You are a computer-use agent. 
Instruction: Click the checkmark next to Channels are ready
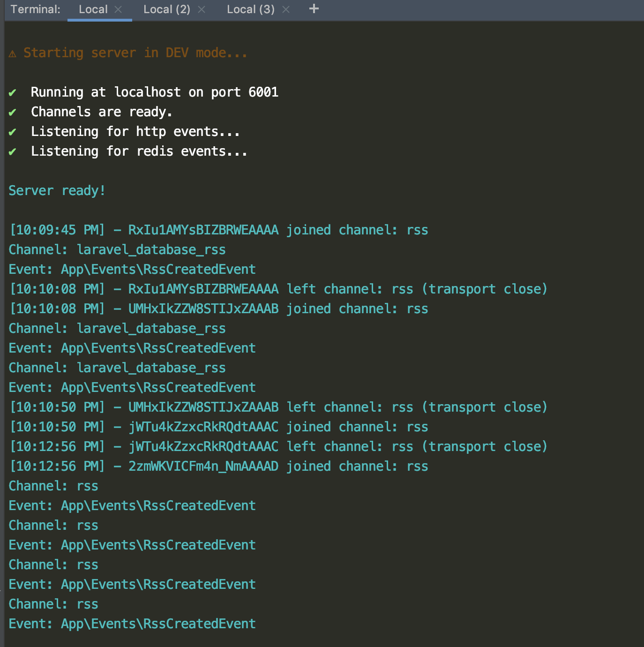point(13,113)
